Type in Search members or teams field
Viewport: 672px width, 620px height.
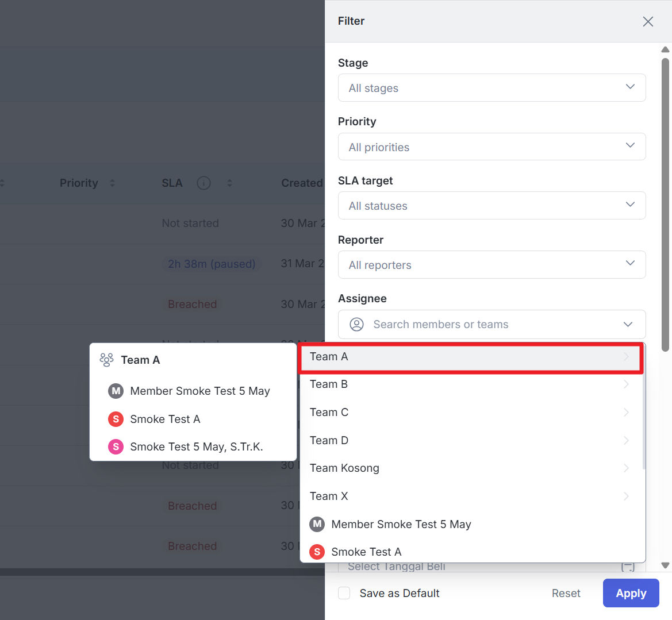[x=489, y=325]
